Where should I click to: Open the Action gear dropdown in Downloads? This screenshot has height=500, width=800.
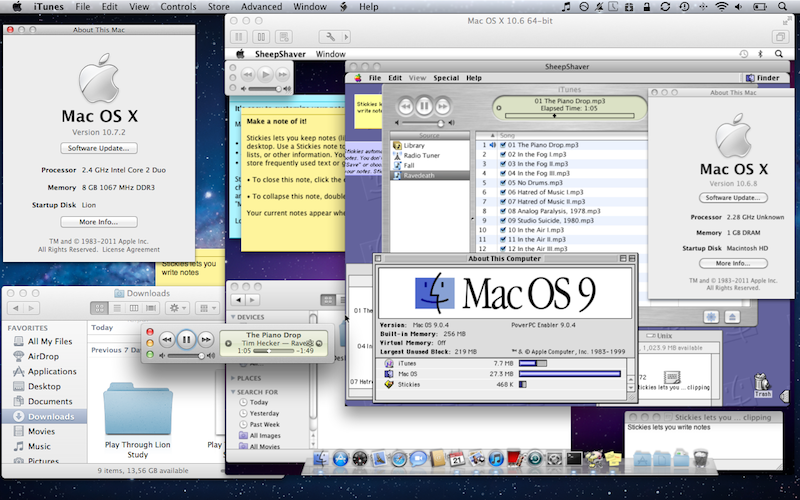pos(179,308)
